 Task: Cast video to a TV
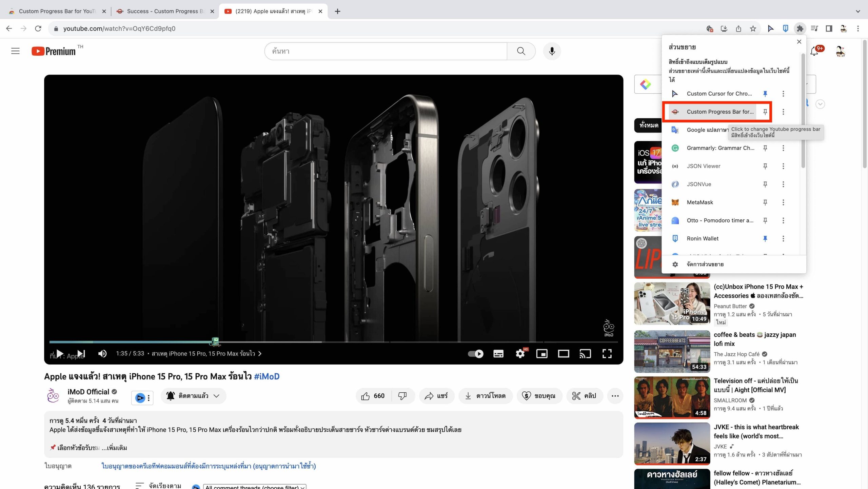(585, 354)
